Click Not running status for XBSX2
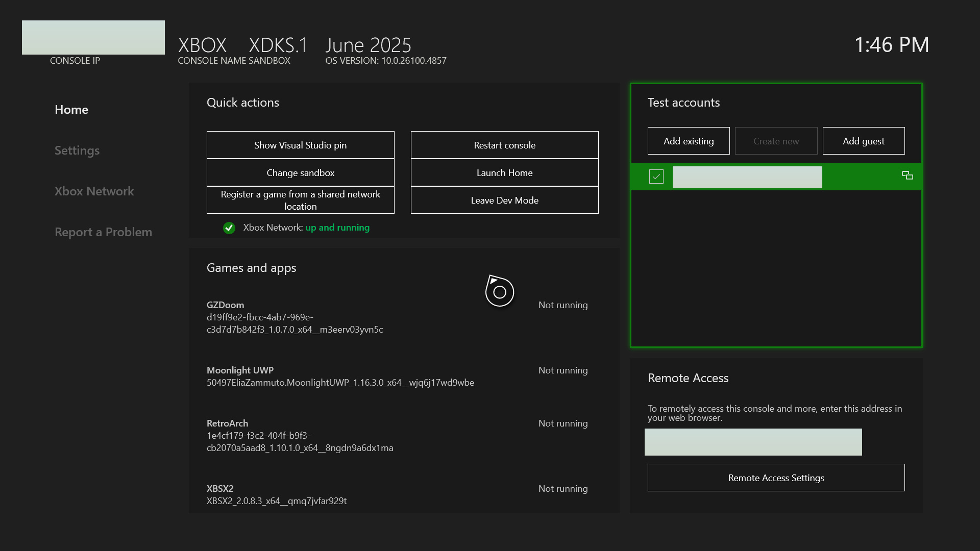 pyautogui.click(x=563, y=489)
